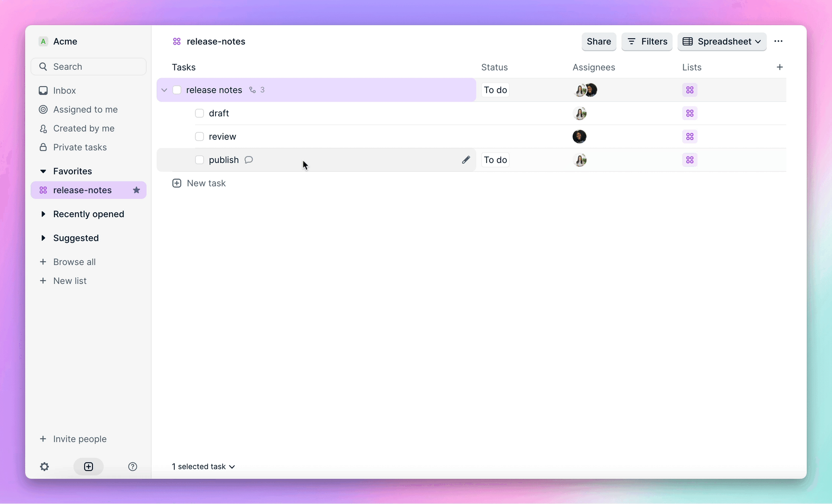
Task: Check the release notes task checkbox
Action: (x=177, y=90)
